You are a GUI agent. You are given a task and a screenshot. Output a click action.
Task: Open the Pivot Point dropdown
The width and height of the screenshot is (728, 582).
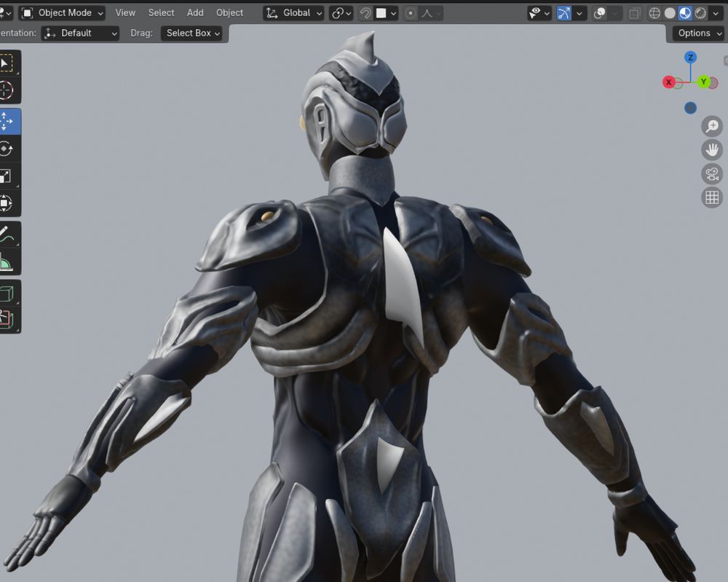(x=341, y=13)
